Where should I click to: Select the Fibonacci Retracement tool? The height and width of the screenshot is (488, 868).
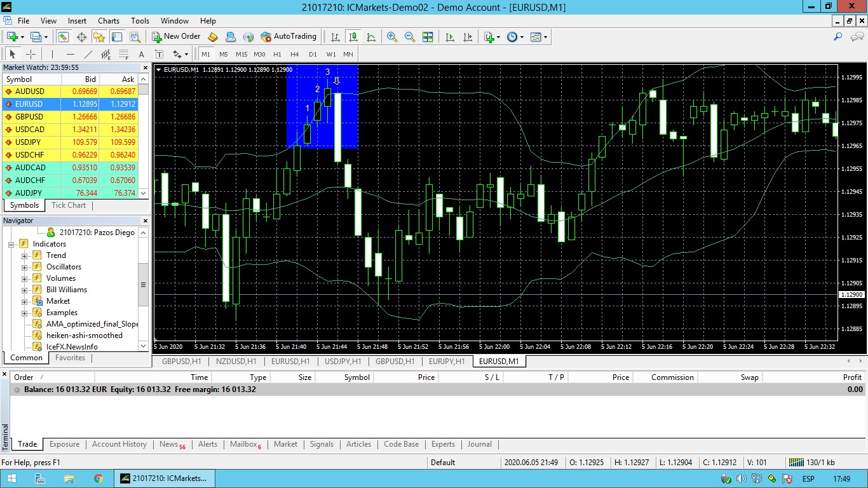pos(123,55)
